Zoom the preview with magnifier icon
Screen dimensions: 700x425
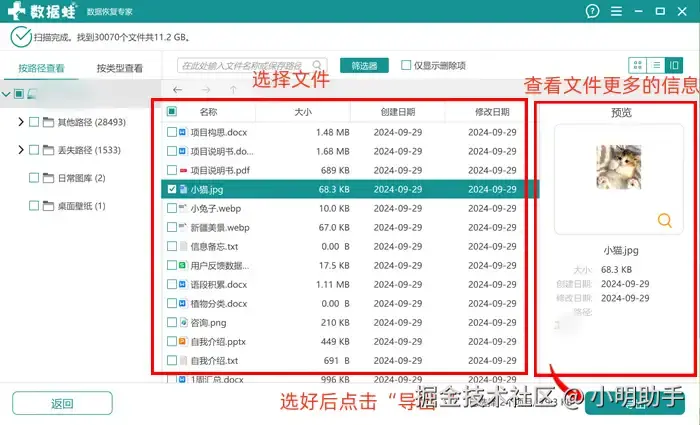click(x=664, y=220)
